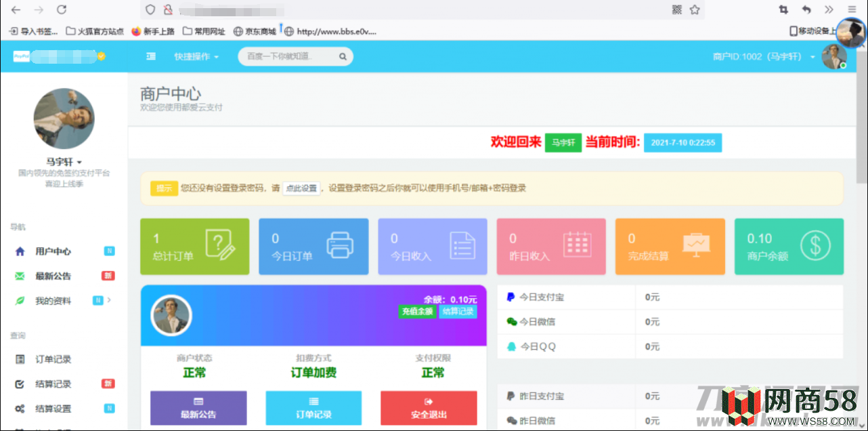Click the shield tracking protection icon
Screen dimensions: 868x431
(x=151, y=9)
